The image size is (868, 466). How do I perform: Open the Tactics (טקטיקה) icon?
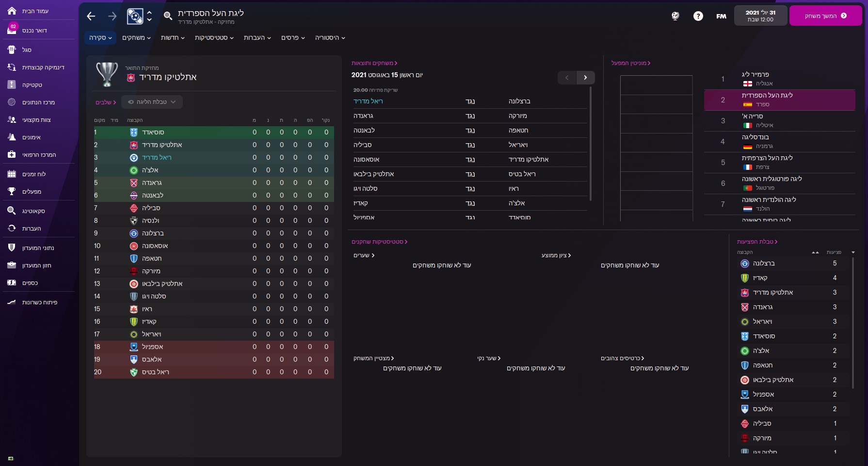click(x=12, y=84)
